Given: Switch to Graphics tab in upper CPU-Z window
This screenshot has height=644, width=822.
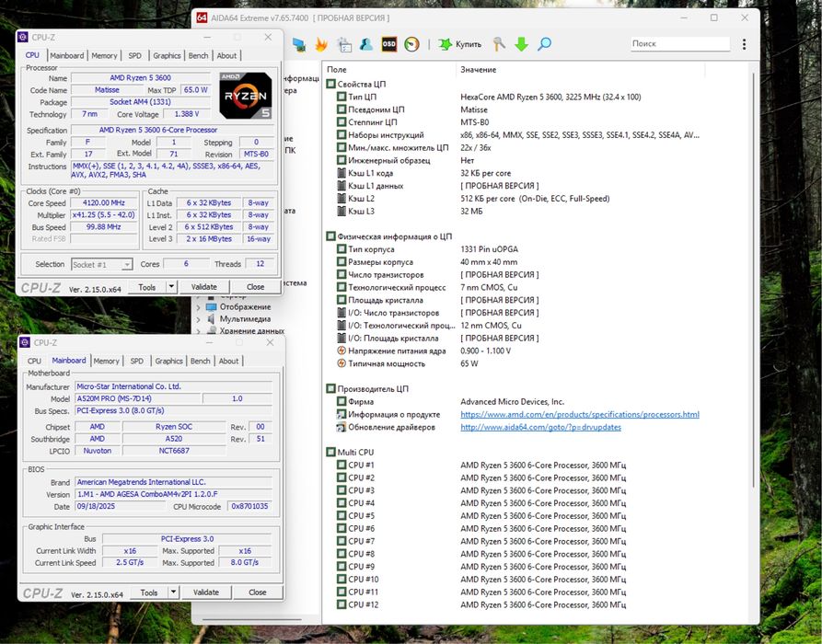Looking at the screenshot, I should click(167, 55).
